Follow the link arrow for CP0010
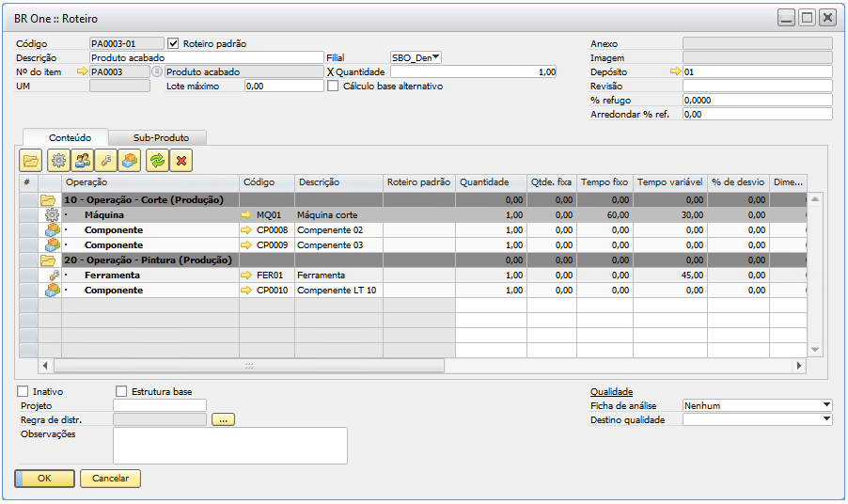 tap(246, 291)
